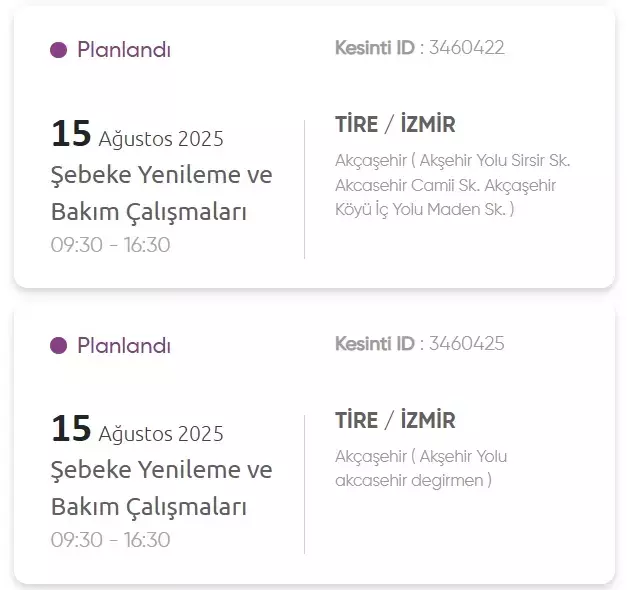Image resolution: width=627 pixels, height=590 pixels.
Task: Click the first card's 15 Ağustos 2025 date
Action: click(137, 134)
